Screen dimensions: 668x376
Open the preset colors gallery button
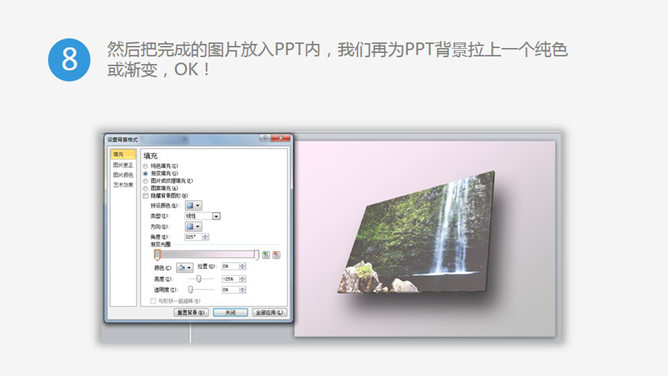pos(193,206)
